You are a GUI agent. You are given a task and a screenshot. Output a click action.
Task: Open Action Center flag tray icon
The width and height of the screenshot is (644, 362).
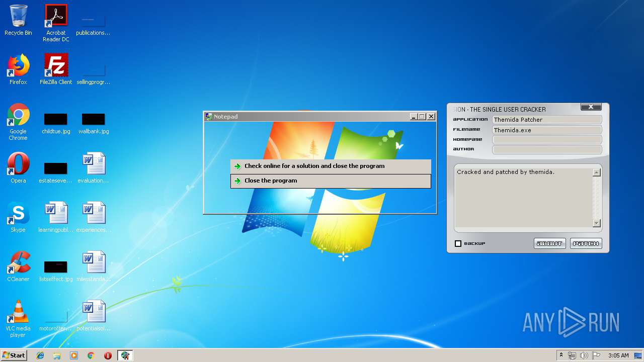(596, 355)
